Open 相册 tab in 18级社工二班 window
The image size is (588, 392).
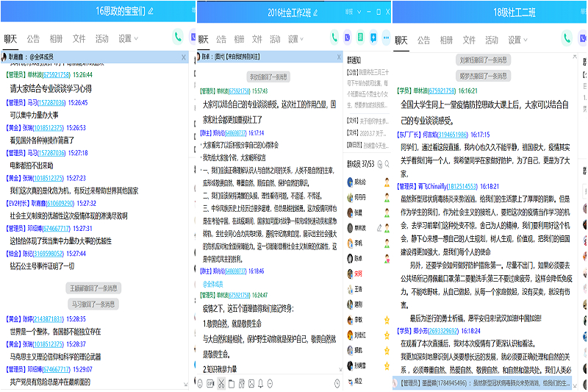[x=446, y=40]
